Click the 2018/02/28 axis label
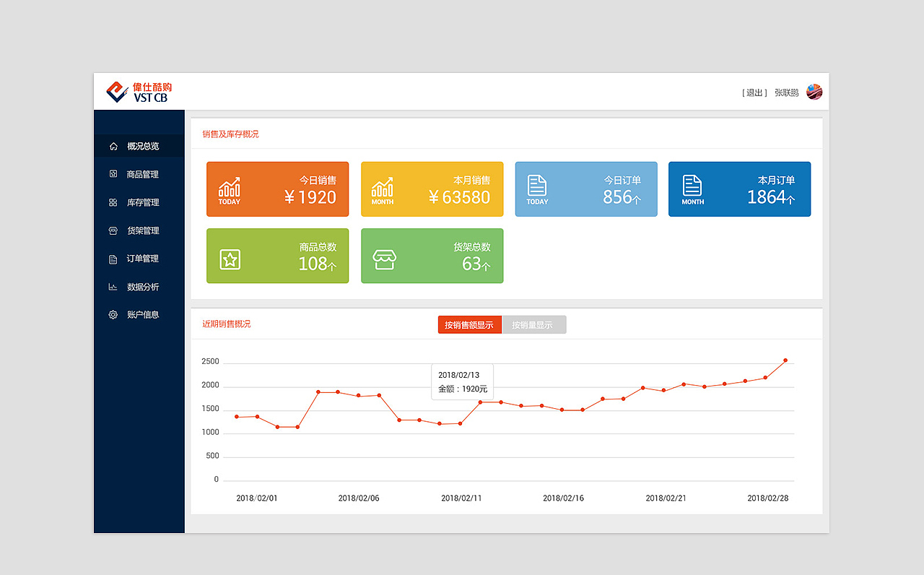 pos(768,498)
